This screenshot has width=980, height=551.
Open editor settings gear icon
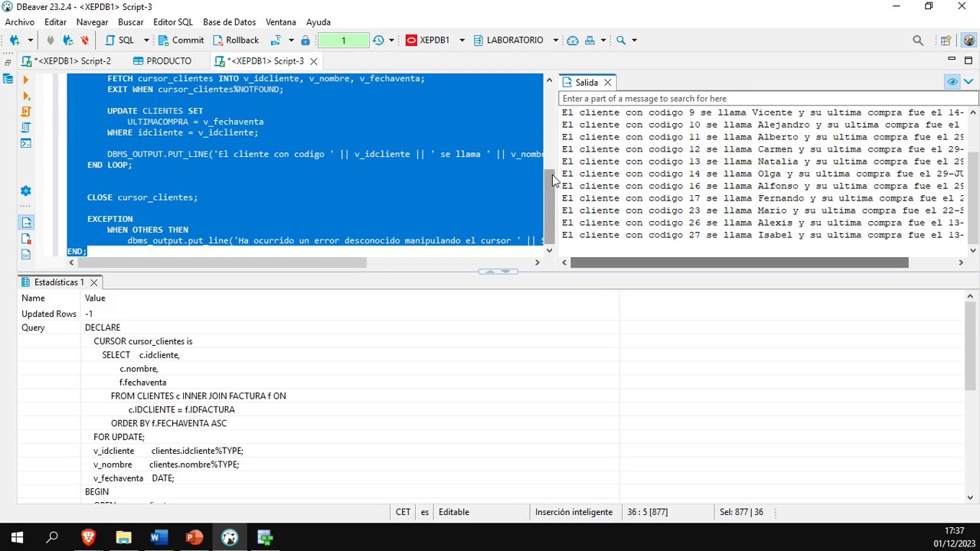(x=26, y=191)
